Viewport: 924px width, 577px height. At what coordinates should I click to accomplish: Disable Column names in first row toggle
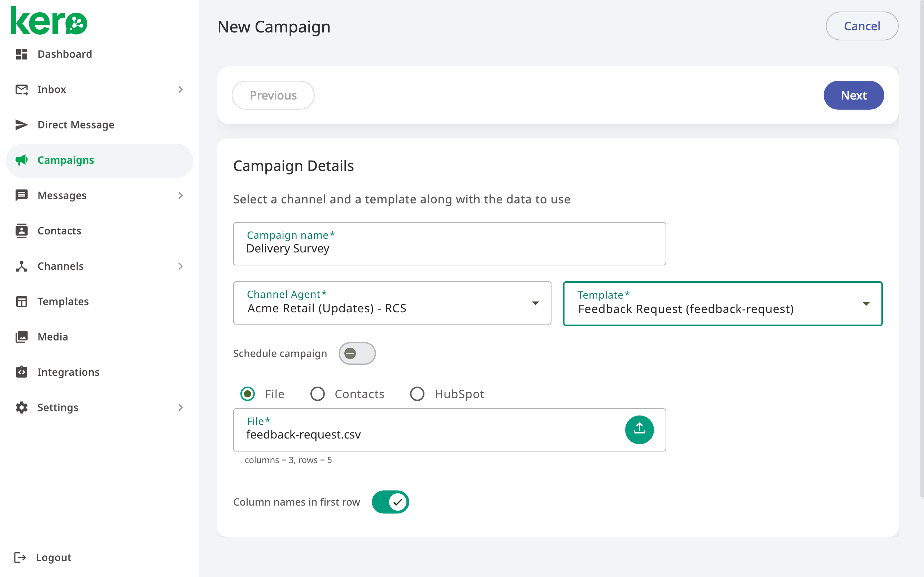390,502
